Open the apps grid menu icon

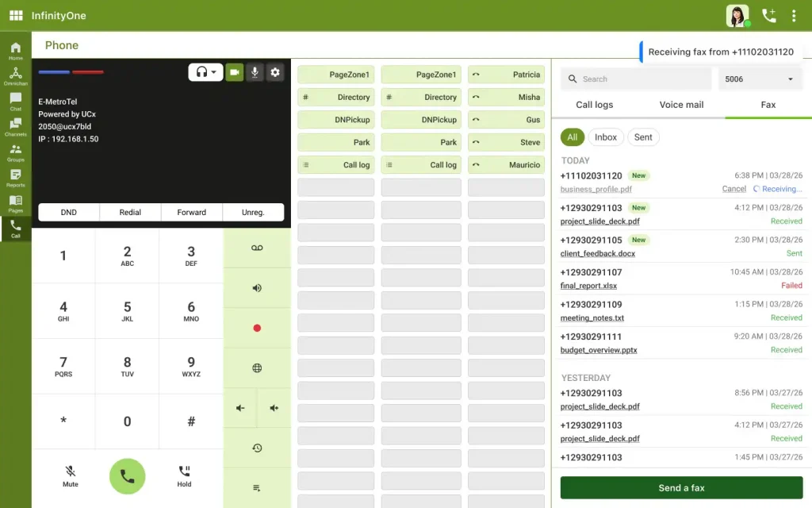[16, 16]
